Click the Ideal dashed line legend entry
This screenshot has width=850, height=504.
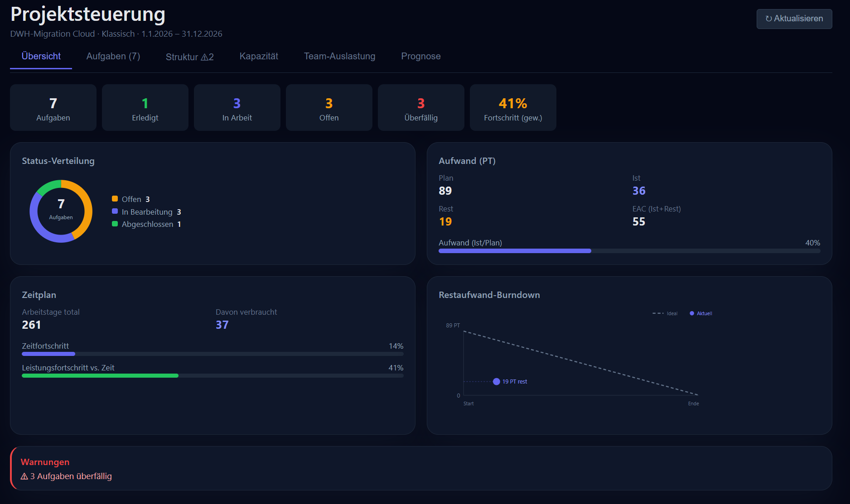pos(665,313)
